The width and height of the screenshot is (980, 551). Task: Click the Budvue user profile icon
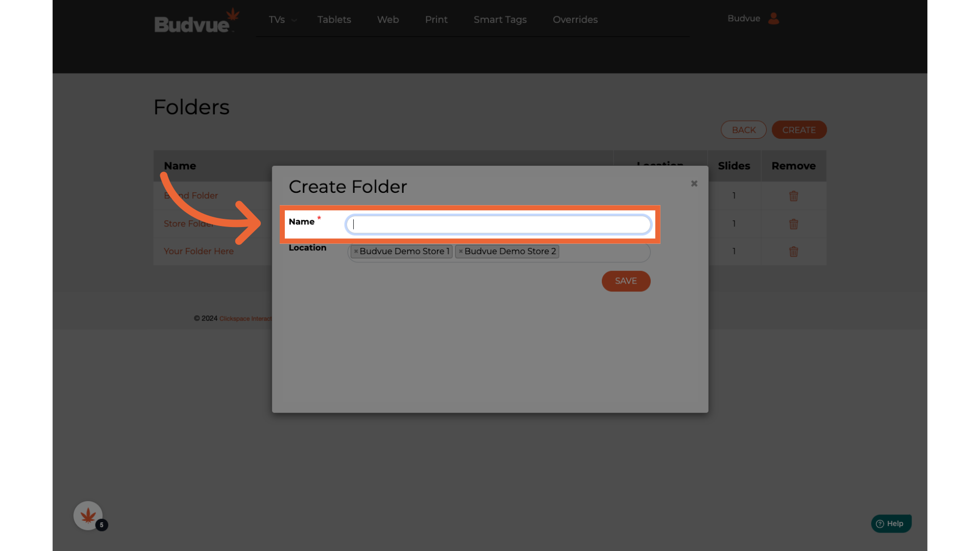click(x=773, y=18)
